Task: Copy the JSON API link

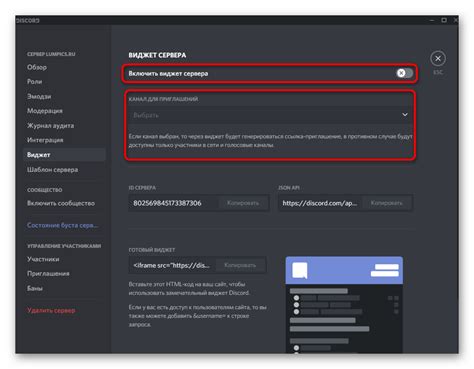Action: point(386,203)
